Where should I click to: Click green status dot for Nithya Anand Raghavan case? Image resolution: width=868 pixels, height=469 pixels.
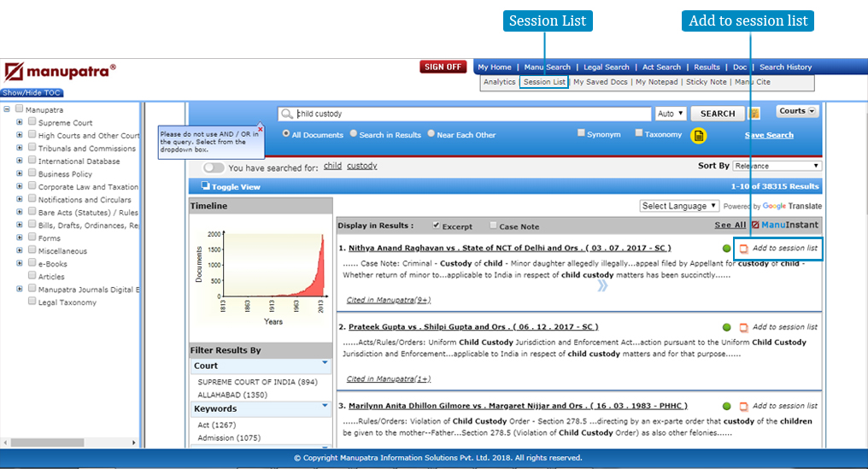tap(727, 249)
